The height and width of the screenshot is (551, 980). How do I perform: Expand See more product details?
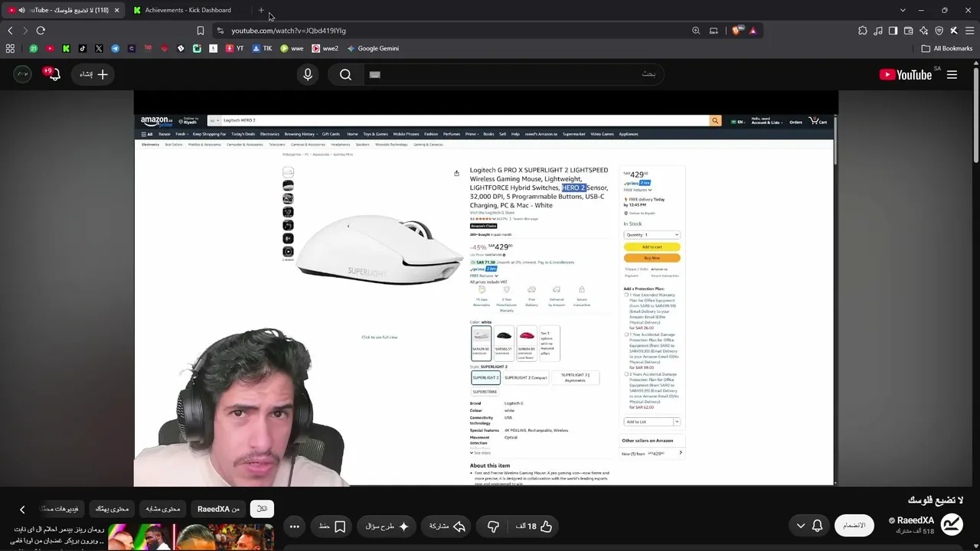pos(482,453)
